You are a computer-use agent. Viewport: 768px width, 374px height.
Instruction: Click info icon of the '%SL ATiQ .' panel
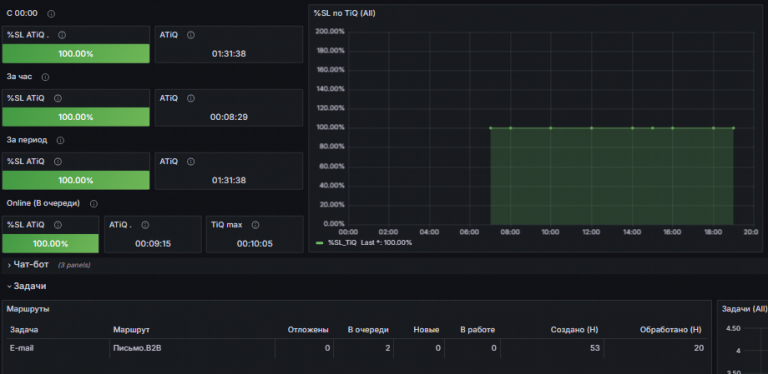coord(62,35)
